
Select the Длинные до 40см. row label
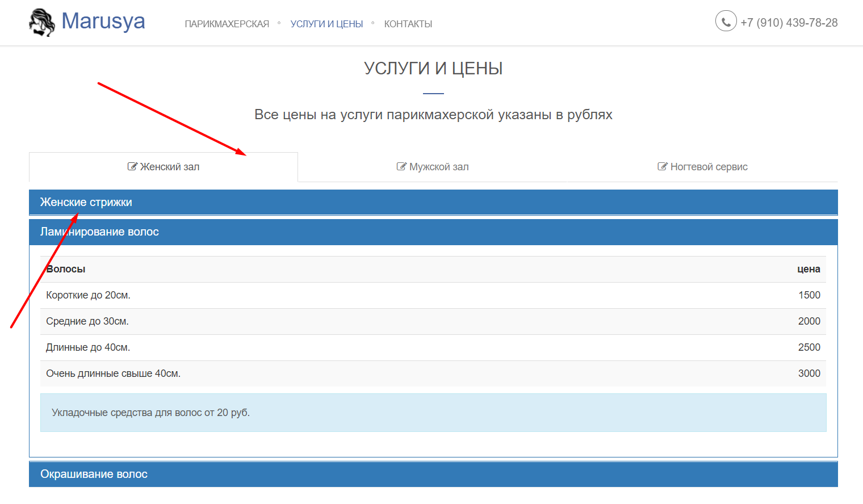pos(88,347)
